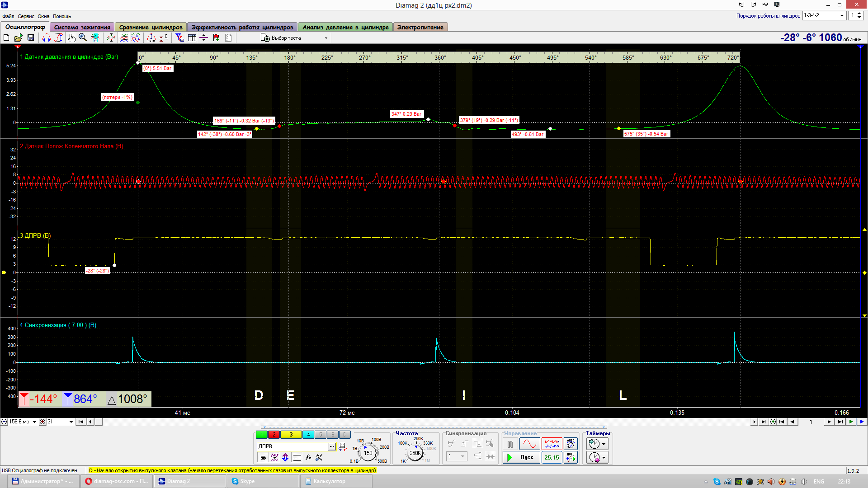
Task: Add a bookmark with the red flag icon
Action: click(216, 38)
